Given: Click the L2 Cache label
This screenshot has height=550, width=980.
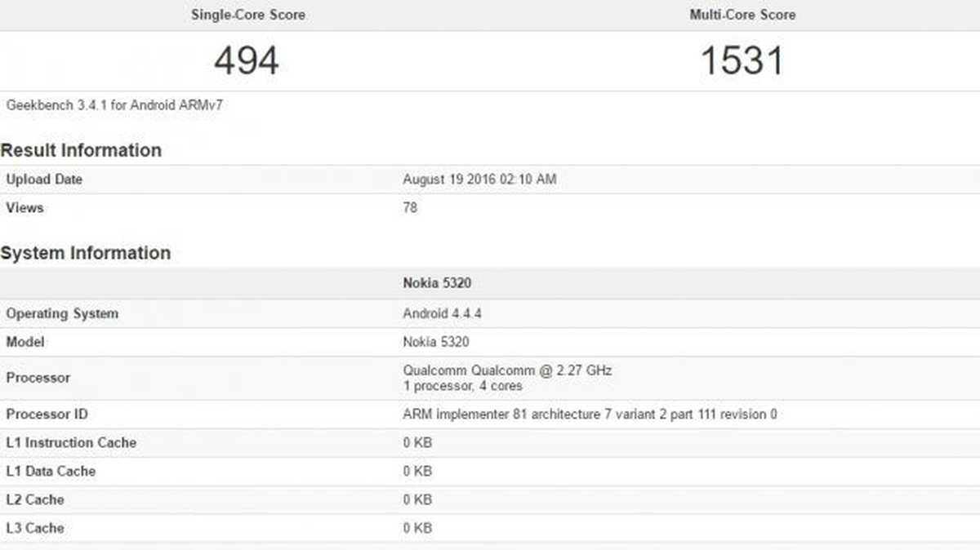Looking at the screenshot, I should click(35, 500).
